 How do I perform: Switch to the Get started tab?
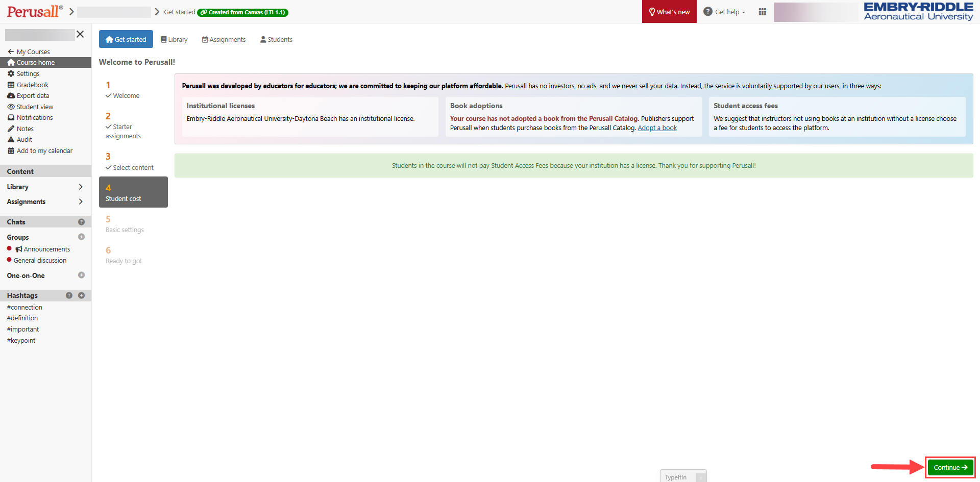126,39
